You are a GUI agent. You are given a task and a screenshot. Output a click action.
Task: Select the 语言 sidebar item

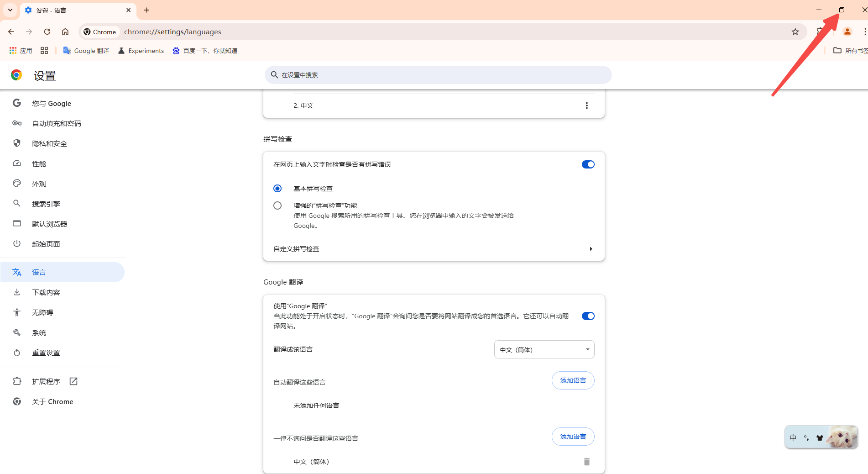coord(63,273)
